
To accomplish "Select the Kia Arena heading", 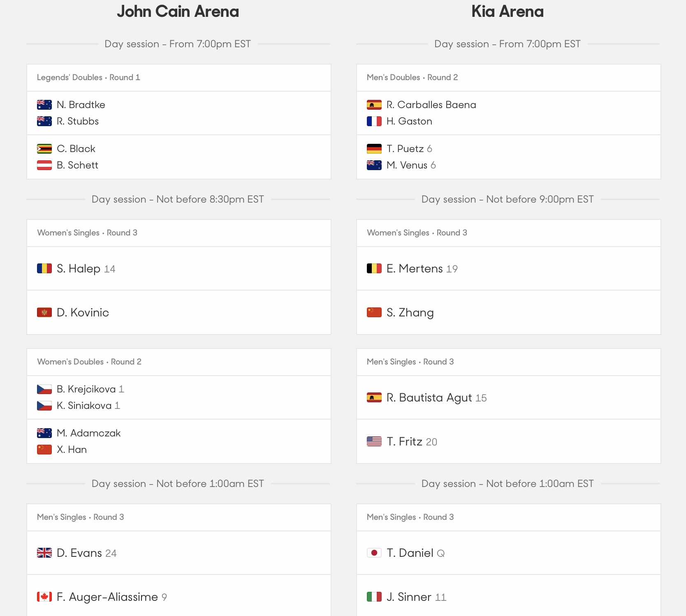I will [508, 12].
